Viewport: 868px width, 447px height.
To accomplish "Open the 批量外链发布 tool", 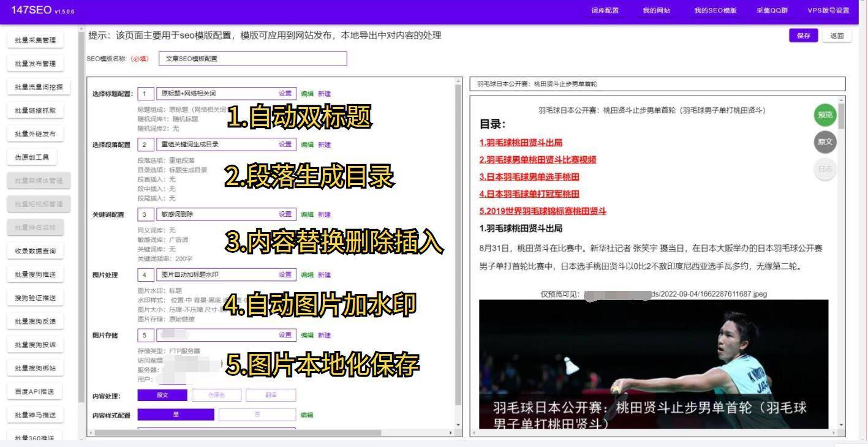I will pyautogui.click(x=34, y=133).
